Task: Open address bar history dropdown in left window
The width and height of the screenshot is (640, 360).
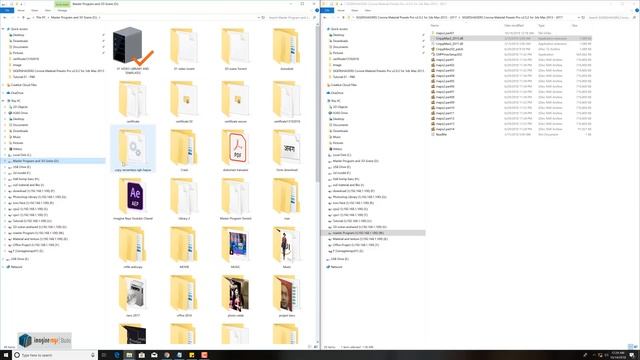Action: [x=258, y=18]
